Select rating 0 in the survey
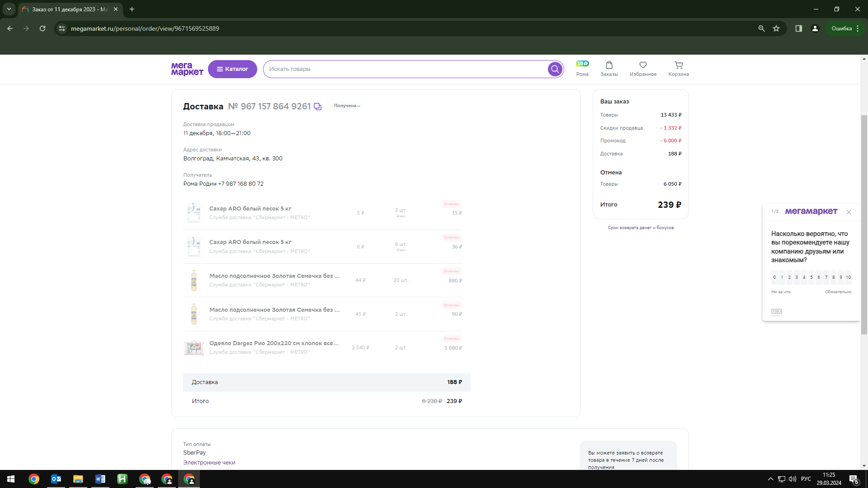Viewport: 868px width, 488px height. (774, 277)
